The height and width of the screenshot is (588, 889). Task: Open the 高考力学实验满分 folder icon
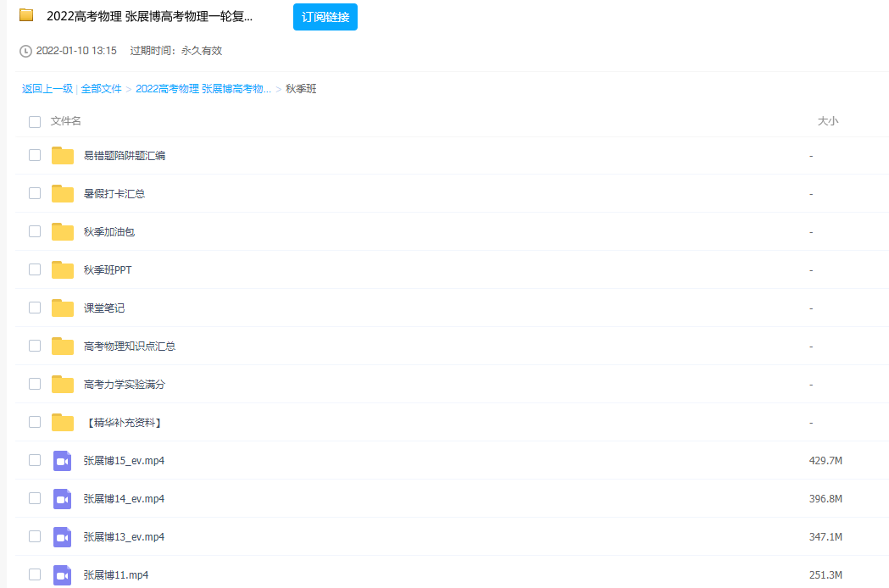click(x=63, y=384)
